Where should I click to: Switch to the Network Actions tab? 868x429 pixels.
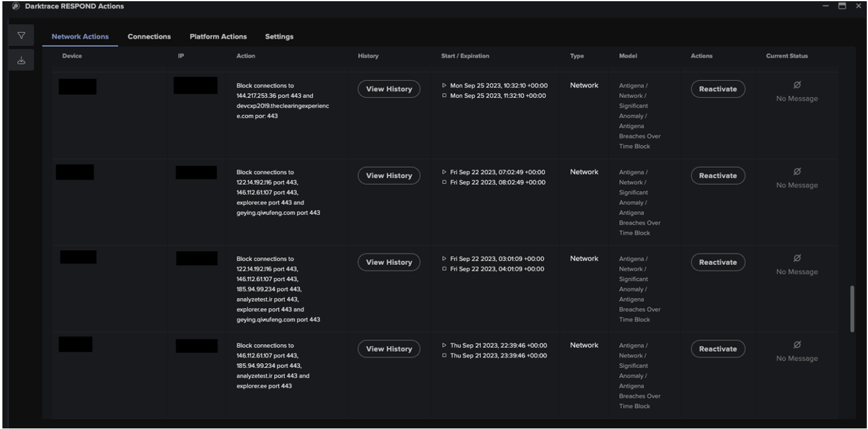coord(80,37)
